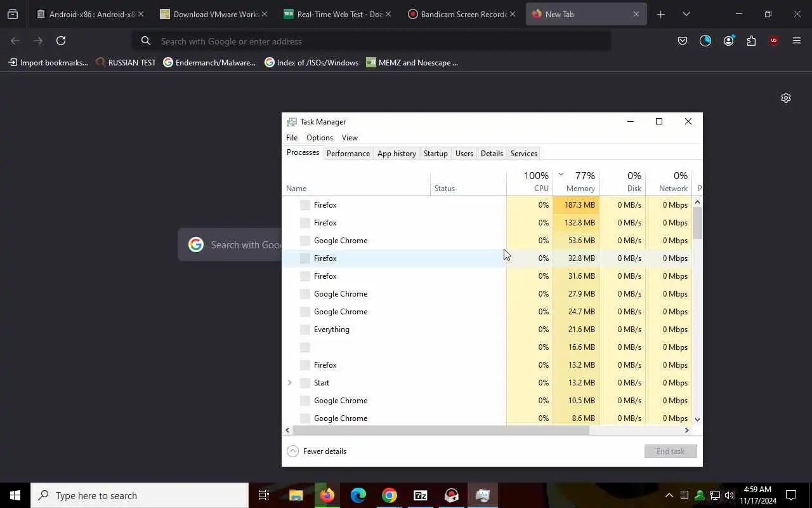Save page with the Pocket icon
812x508 pixels.
(x=683, y=41)
